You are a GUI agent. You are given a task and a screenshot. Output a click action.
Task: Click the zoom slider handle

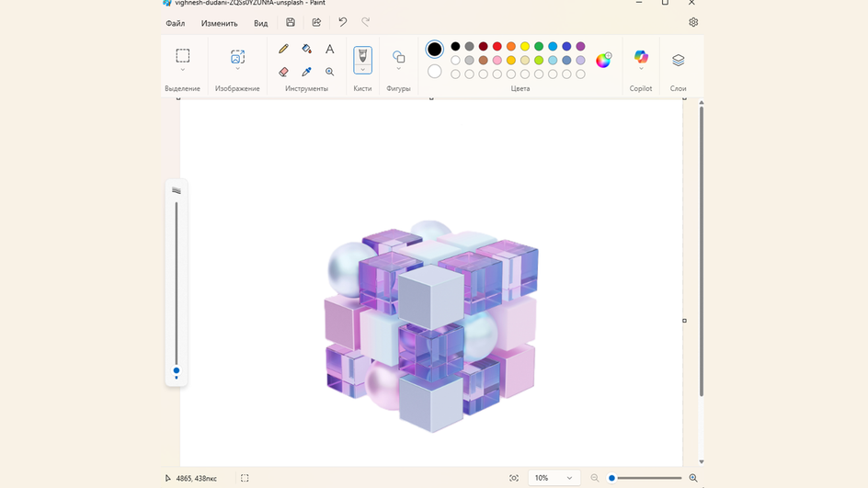pos(611,478)
